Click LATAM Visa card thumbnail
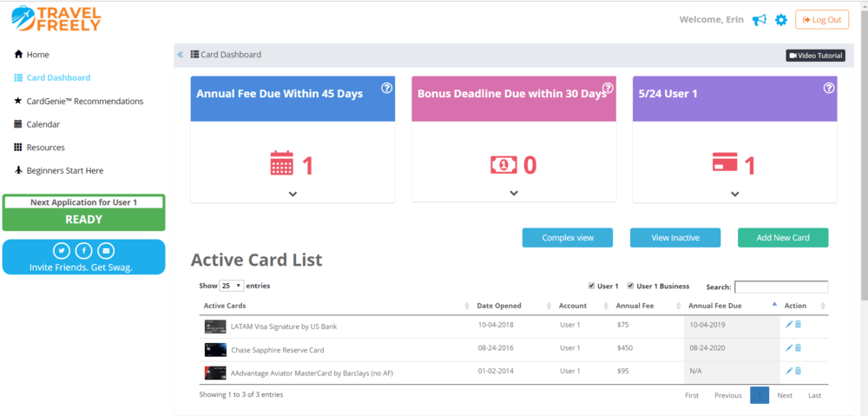Image resolution: width=868 pixels, height=416 pixels. coord(215,327)
